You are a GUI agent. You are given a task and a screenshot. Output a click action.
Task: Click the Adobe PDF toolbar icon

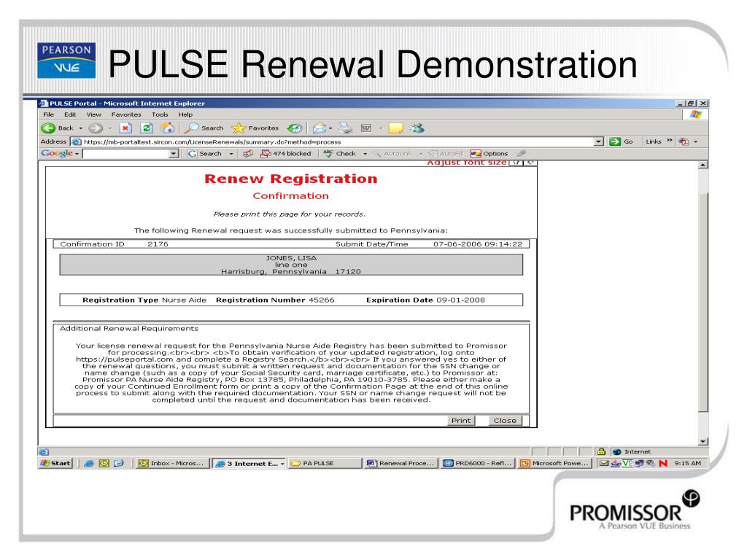click(x=684, y=141)
